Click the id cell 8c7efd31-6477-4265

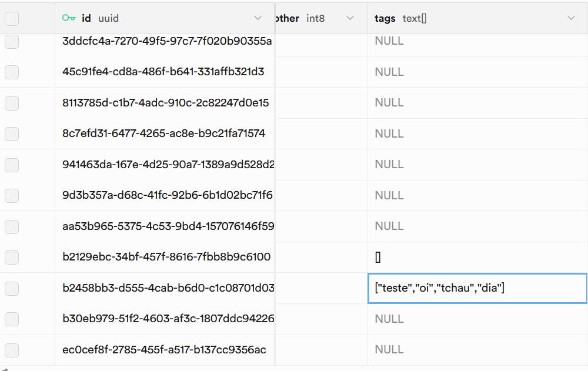pyautogui.click(x=164, y=133)
